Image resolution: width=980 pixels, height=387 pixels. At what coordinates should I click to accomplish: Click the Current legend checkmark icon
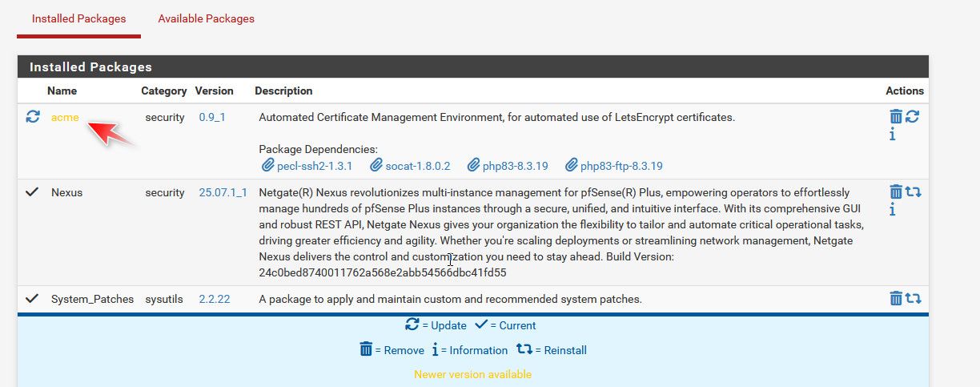[x=480, y=325]
